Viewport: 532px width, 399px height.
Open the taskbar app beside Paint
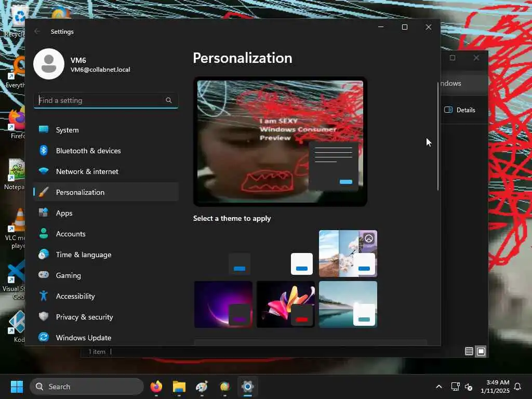tap(224, 387)
